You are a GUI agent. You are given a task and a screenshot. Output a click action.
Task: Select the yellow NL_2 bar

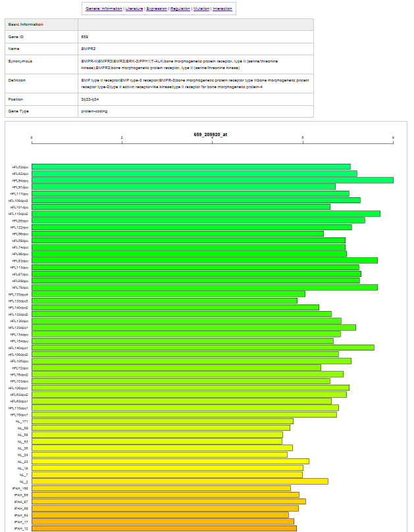pos(180,481)
